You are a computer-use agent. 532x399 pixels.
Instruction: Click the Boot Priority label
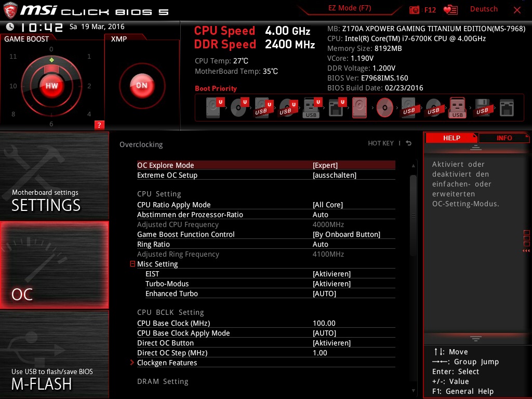pyautogui.click(x=216, y=88)
